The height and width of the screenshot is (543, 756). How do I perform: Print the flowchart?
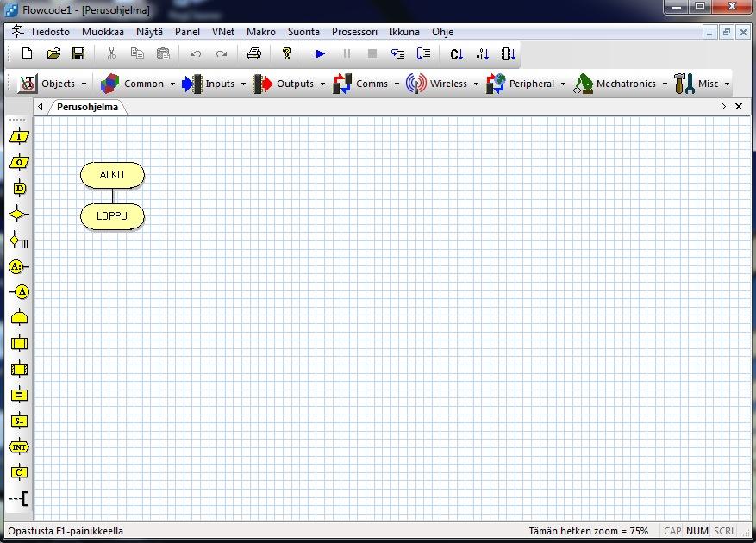coord(254,53)
